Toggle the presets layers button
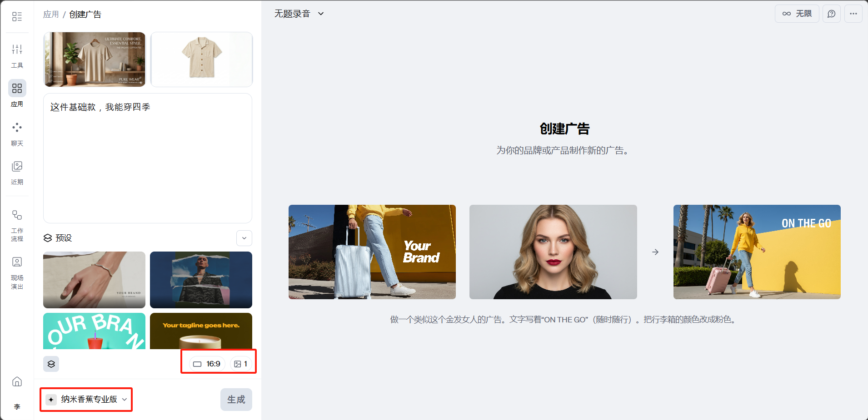Image resolution: width=868 pixels, height=420 pixels. coord(51,364)
